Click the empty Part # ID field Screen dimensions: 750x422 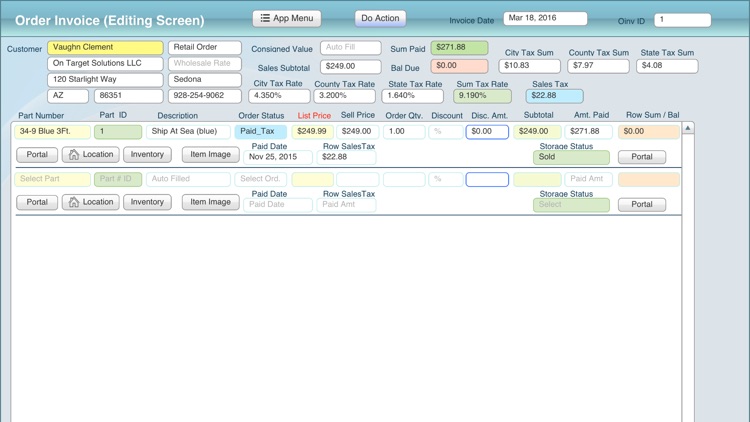118,179
